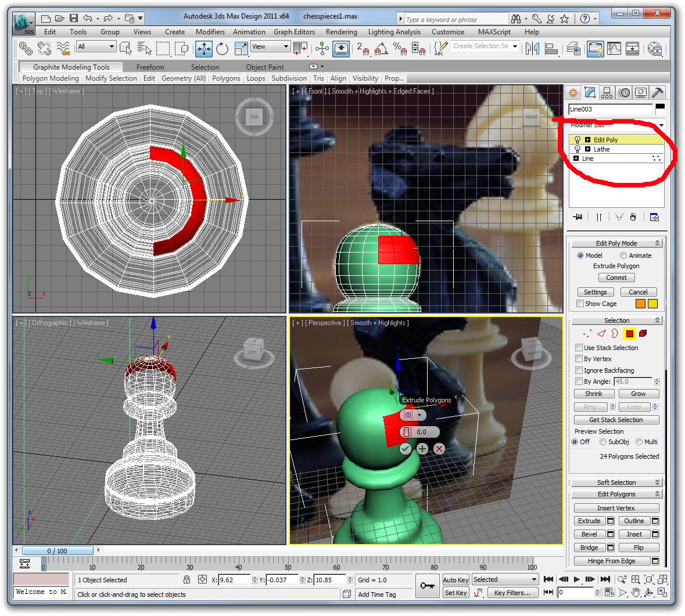Choose Vertex sub-object selection mode
685x616 pixels.
point(587,334)
